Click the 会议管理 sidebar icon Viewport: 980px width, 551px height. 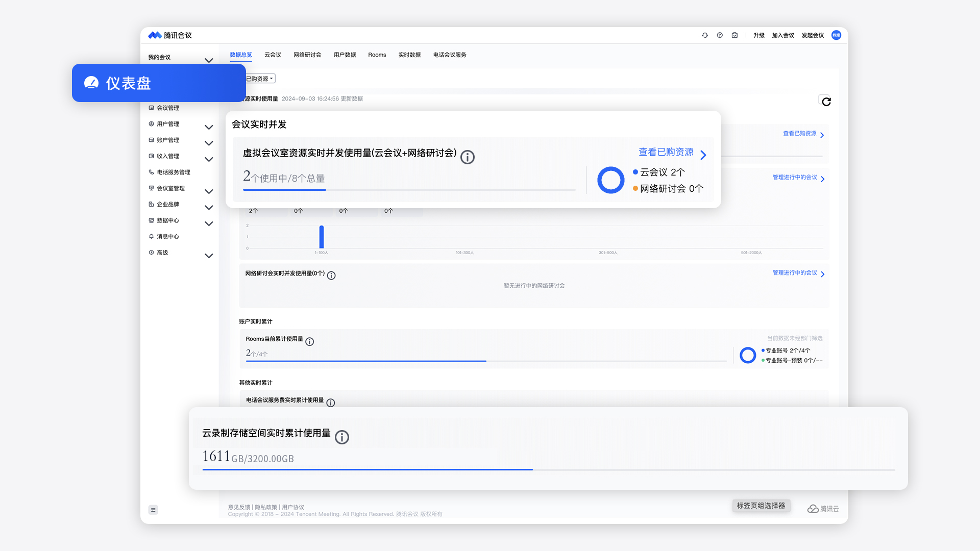(x=151, y=108)
